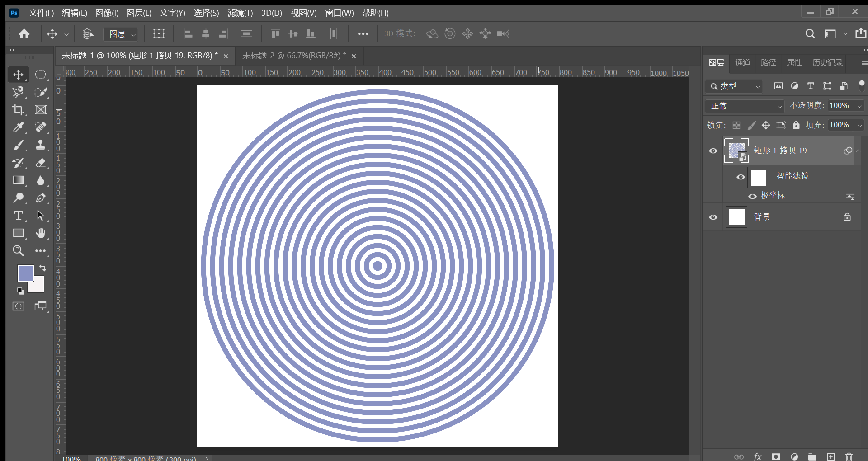Open the layers panel menu

[864, 64]
